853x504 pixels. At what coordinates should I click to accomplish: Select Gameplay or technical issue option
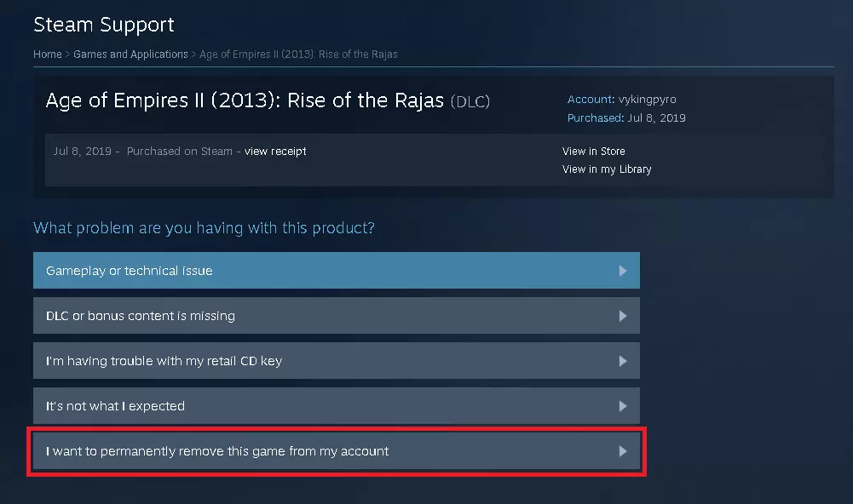click(337, 270)
